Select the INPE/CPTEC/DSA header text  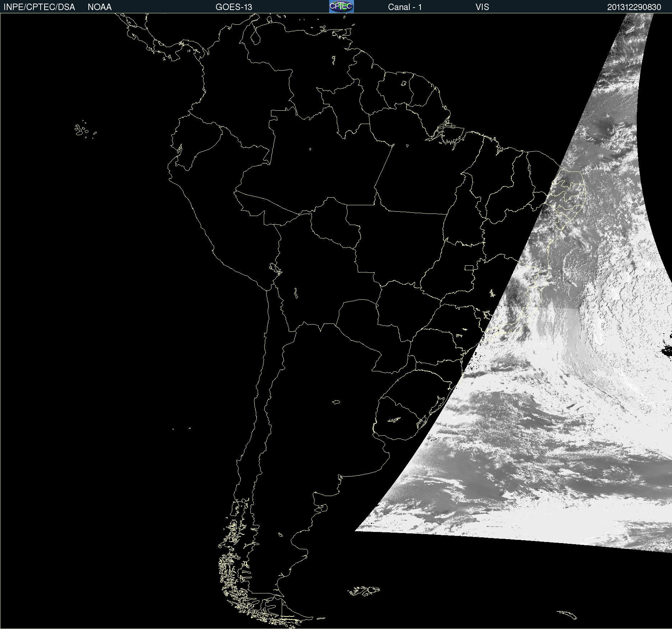tap(39, 7)
